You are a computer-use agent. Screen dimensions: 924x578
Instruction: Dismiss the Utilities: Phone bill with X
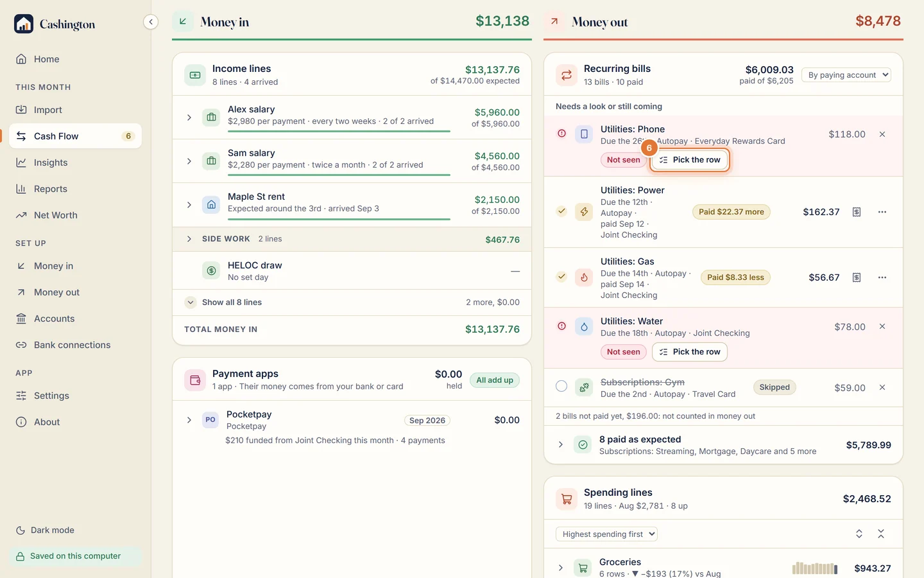(882, 134)
